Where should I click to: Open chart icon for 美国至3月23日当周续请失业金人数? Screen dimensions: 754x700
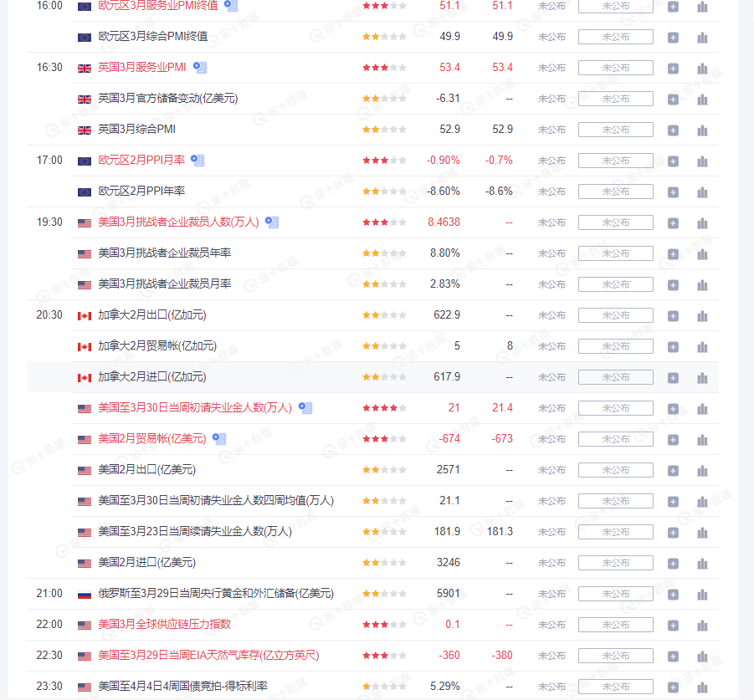[703, 533]
